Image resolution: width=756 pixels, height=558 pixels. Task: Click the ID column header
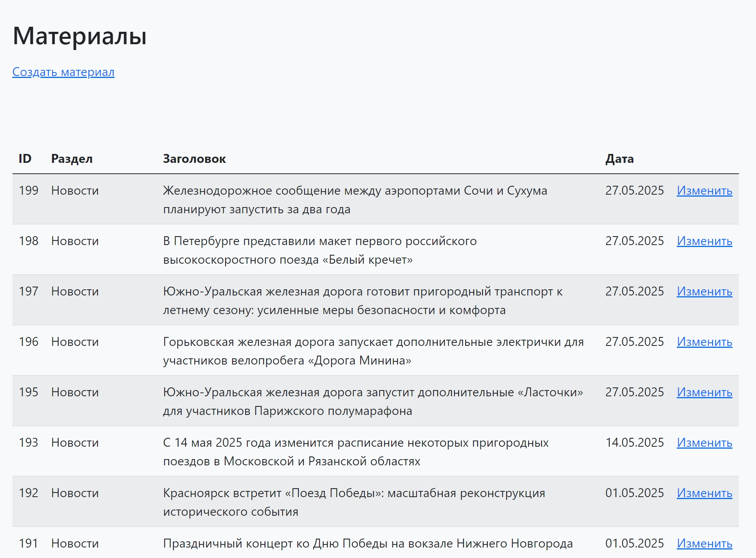point(25,159)
